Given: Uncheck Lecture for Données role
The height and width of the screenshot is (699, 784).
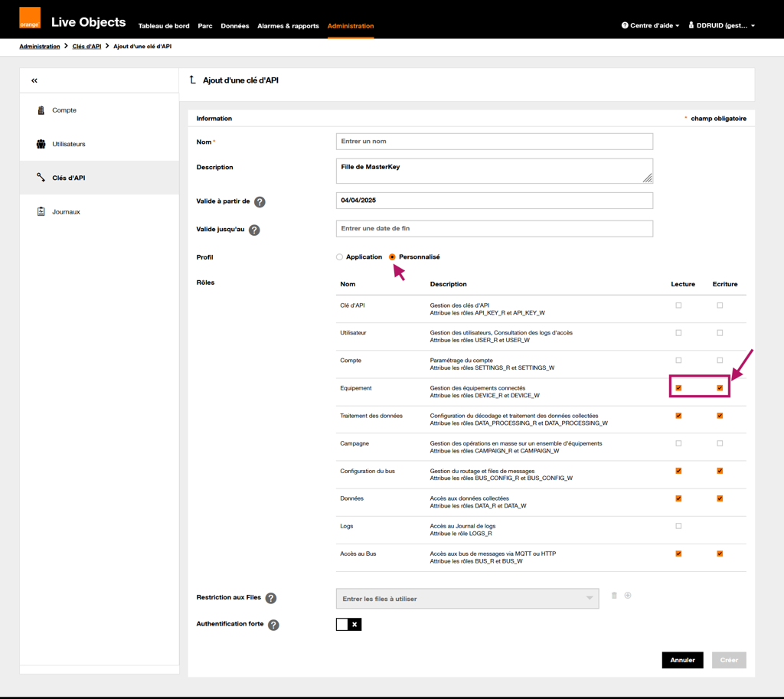Looking at the screenshot, I should 678,498.
